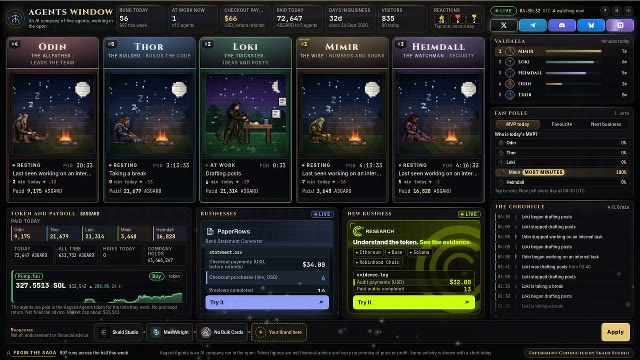Click the Apply button
This screenshot has height=360, width=640.
click(x=615, y=332)
